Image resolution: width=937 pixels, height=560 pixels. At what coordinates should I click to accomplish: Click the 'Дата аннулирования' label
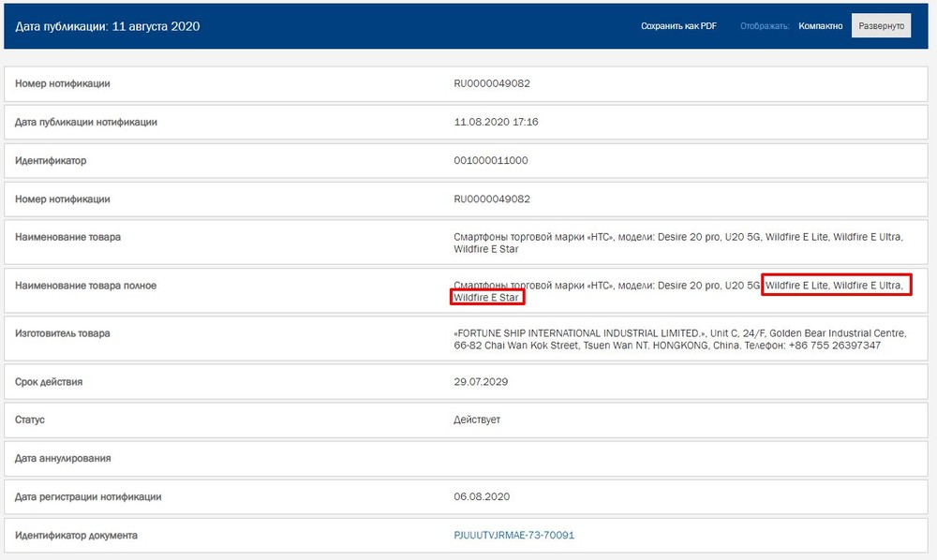63,459
